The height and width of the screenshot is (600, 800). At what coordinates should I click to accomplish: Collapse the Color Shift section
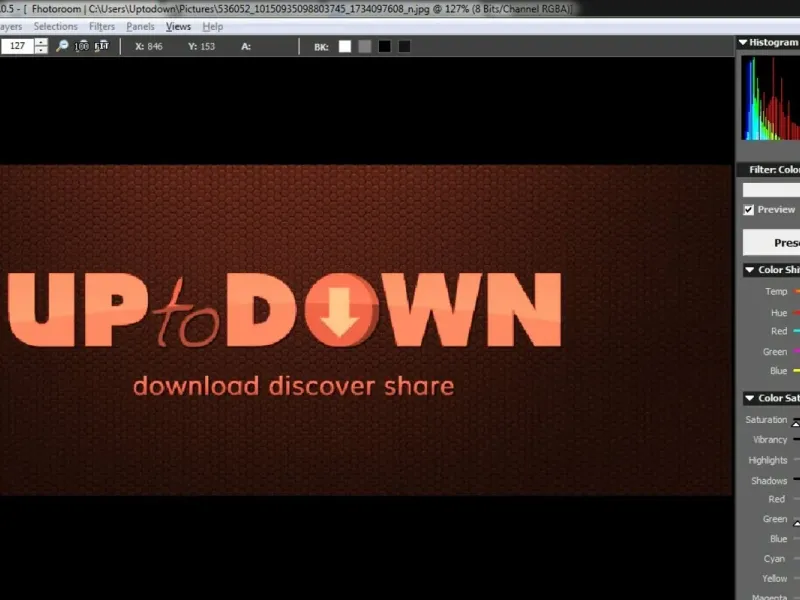point(749,270)
